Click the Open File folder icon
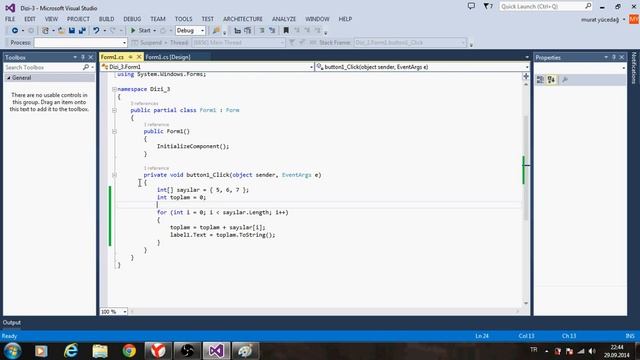The height and width of the screenshot is (360, 640). pos(61,31)
